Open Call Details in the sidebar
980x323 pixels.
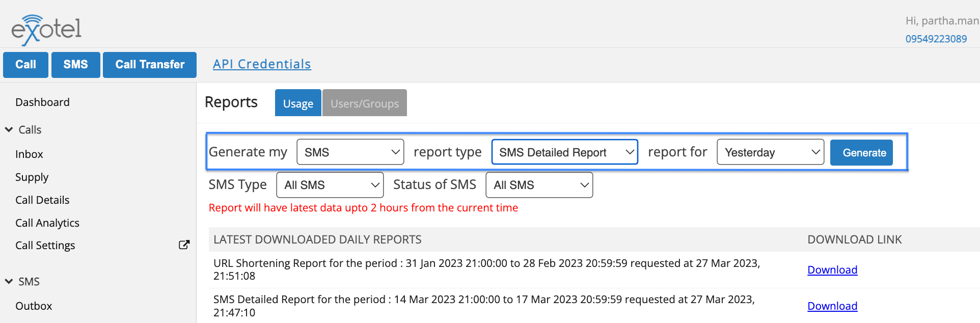[x=42, y=200]
